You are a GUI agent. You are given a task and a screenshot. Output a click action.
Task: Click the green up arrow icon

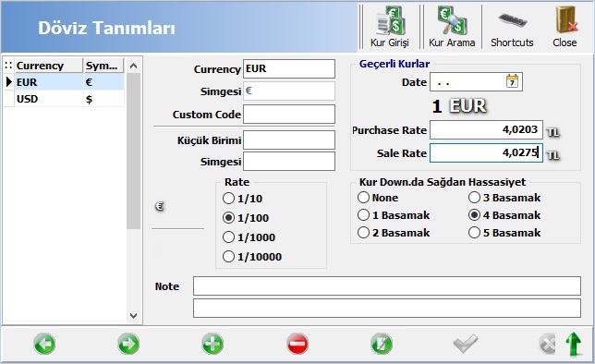coord(574,344)
